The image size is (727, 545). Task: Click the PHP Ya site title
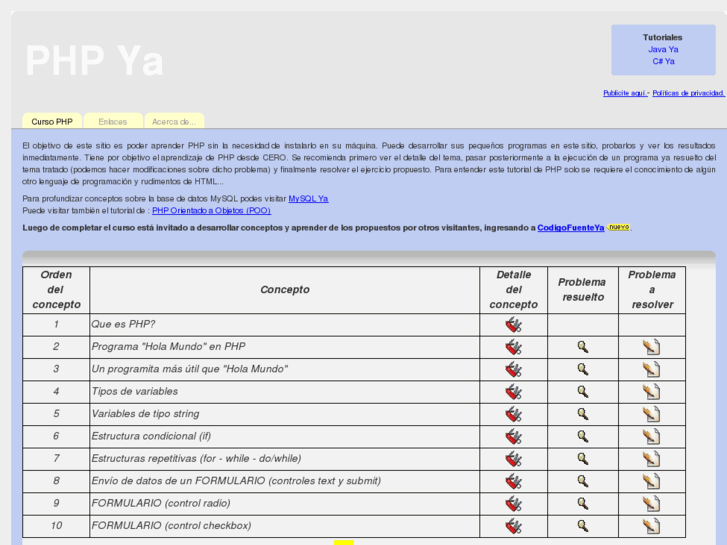(95, 61)
